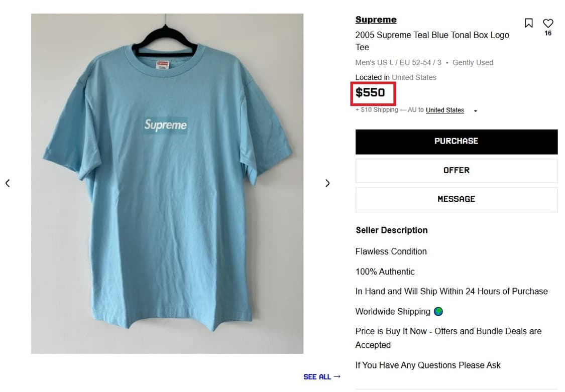
Task: Open the United States shipping country link
Action: pyautogui.click(x=444, y=110)
